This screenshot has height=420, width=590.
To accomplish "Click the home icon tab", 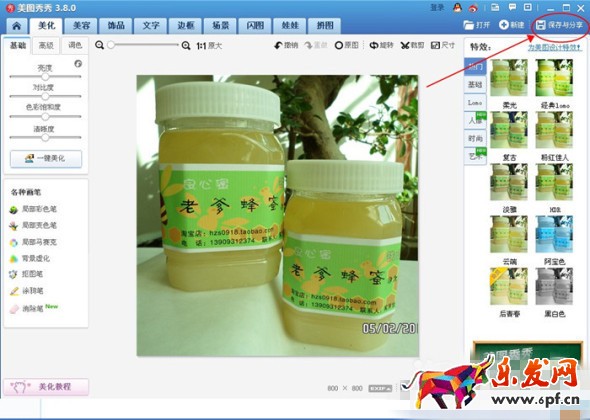I will coord(17,26).
